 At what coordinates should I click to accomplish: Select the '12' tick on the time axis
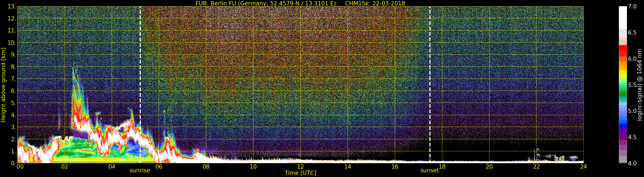click(x=300, y=166)
